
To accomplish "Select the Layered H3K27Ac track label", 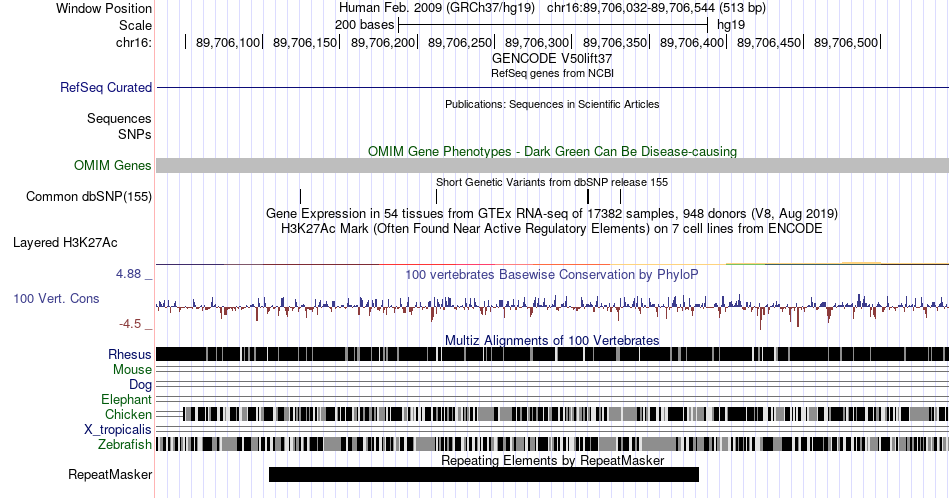I will 65,242.
